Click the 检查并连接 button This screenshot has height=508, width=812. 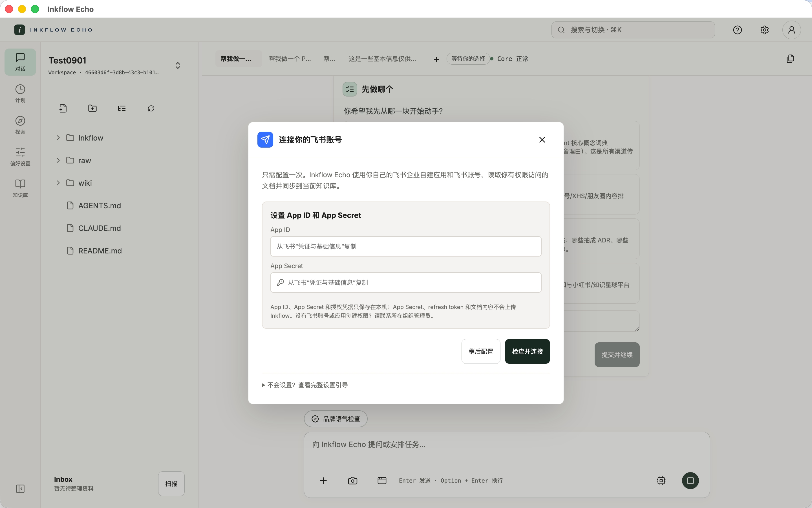point(527,351)
